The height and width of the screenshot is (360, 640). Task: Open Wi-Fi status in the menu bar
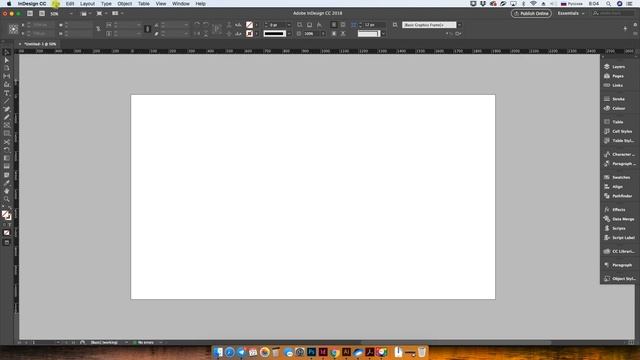[x=533, y=4]
